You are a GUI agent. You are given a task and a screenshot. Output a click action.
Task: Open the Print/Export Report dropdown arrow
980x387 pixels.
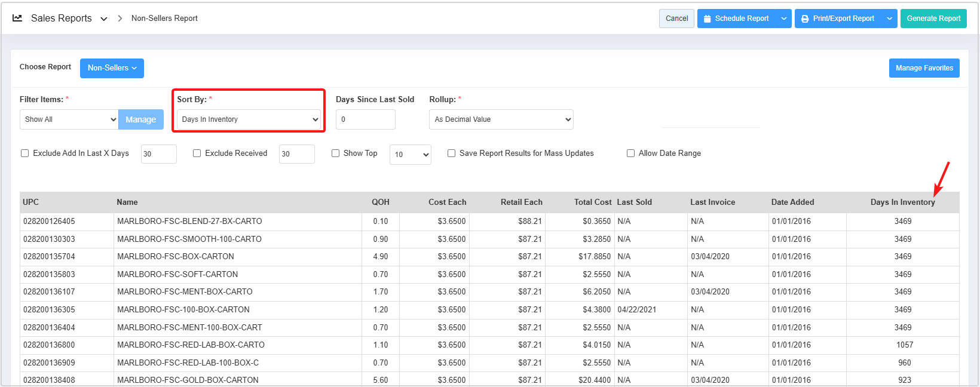coord(889,19)
